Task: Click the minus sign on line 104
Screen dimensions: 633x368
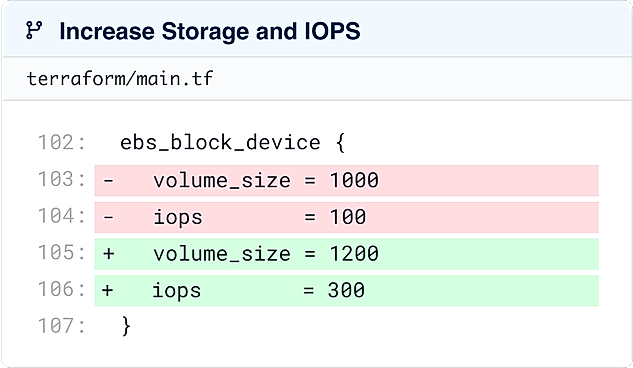Action: pyautogui.click(x=108, y=217)
